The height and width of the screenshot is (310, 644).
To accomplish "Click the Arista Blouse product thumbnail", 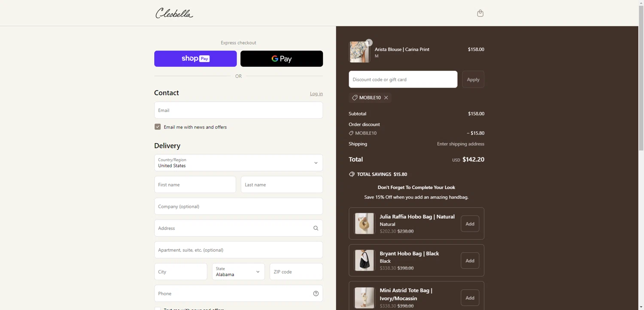I will 359,52.
